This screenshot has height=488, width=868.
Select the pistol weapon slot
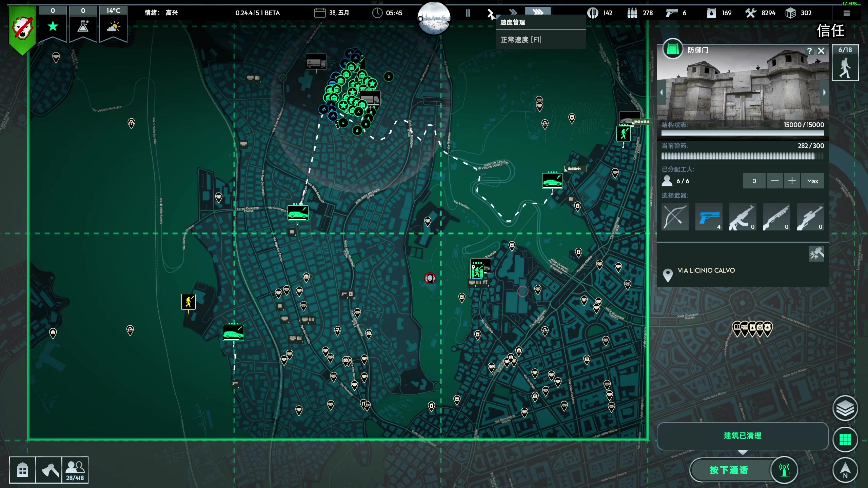709,217
